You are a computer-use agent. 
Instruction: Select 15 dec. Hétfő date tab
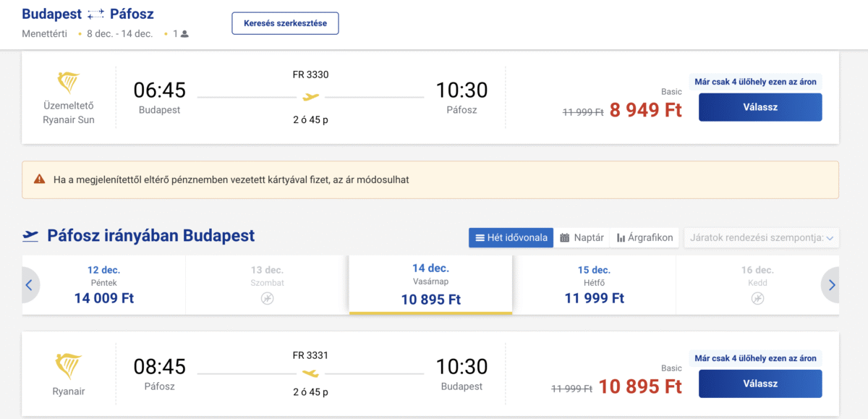594,284
